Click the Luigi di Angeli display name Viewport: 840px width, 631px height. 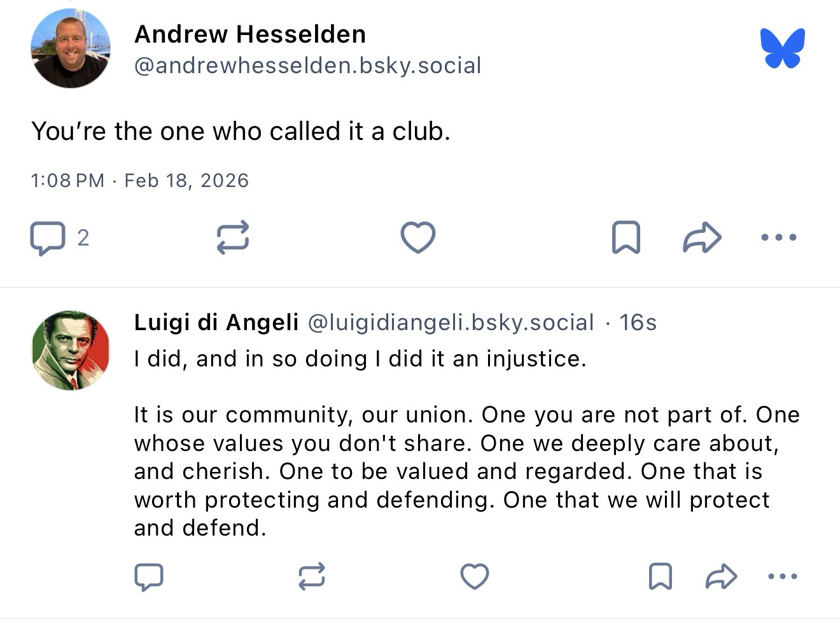click(216, 322)
